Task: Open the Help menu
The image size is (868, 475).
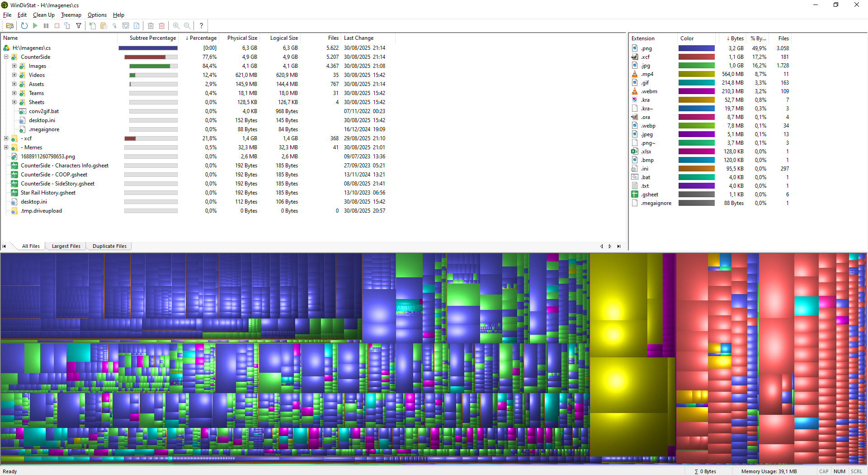Action: (118, 15)
